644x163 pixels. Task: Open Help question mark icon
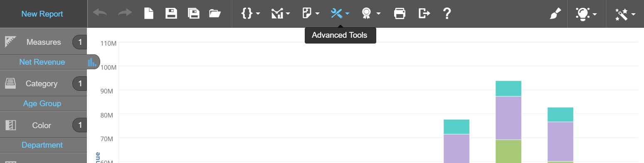click(x=447, y=13)
